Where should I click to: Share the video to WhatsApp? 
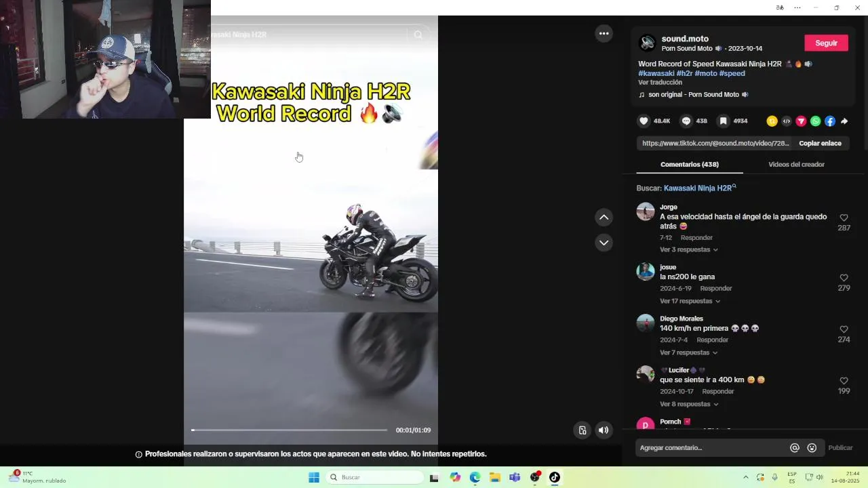click(816, 121)
